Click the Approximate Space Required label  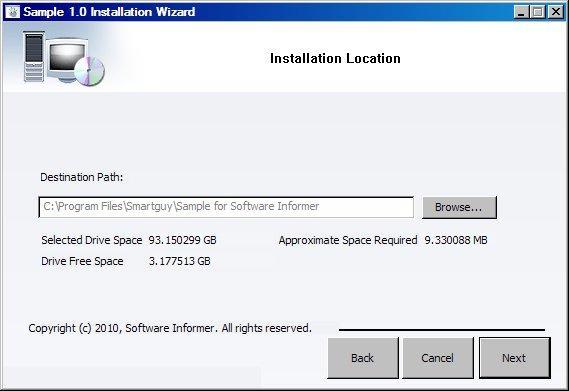pyautogui.click(x=348, y=240)
